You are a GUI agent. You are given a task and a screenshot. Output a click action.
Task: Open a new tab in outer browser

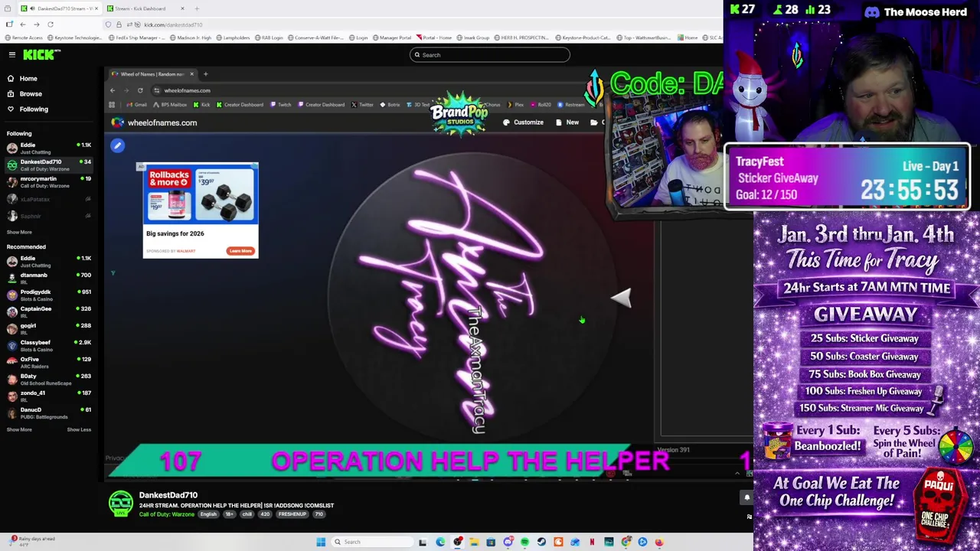coord(197,8)
